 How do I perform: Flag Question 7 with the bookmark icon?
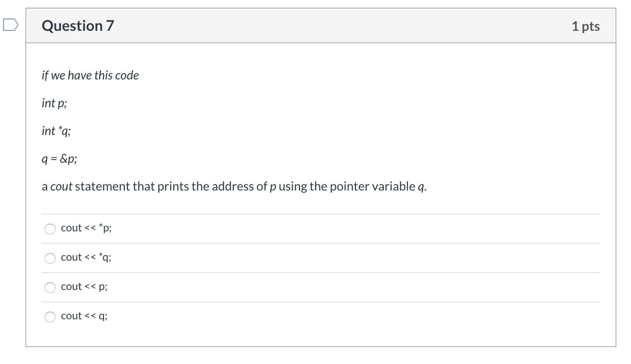10,25
